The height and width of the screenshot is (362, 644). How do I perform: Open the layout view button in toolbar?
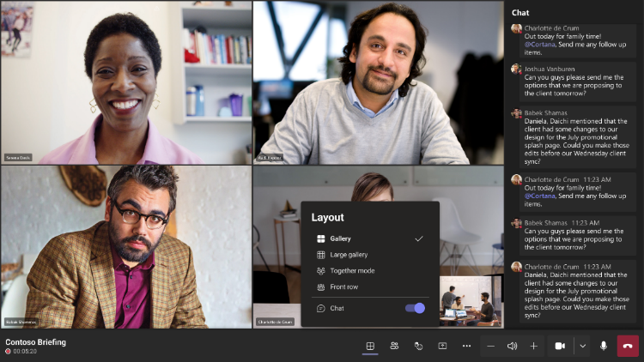pyautogui.click(x=370, y=346)
